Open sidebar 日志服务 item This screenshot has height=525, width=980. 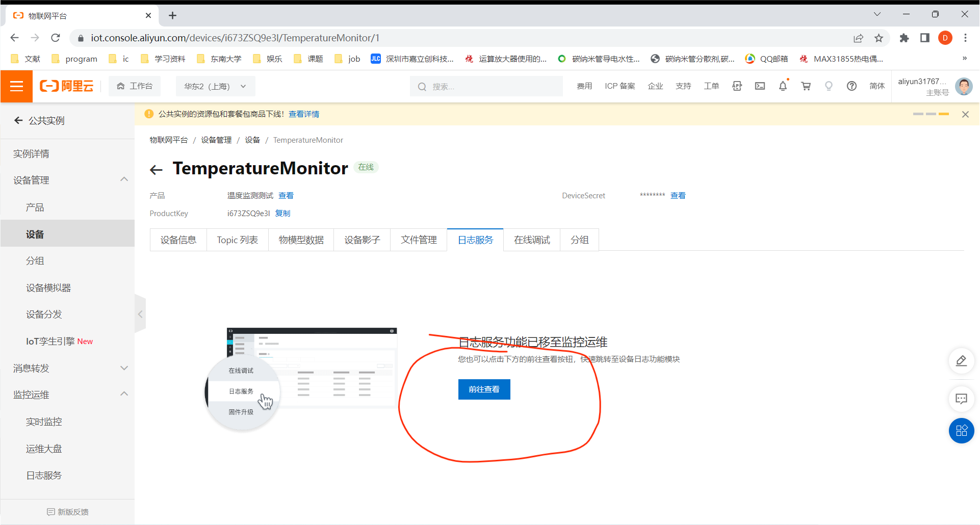point(44,475)
